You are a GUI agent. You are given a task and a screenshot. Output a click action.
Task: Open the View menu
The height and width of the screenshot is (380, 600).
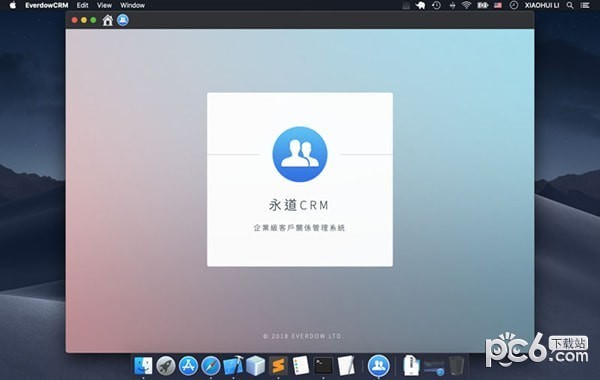[104, 5]
